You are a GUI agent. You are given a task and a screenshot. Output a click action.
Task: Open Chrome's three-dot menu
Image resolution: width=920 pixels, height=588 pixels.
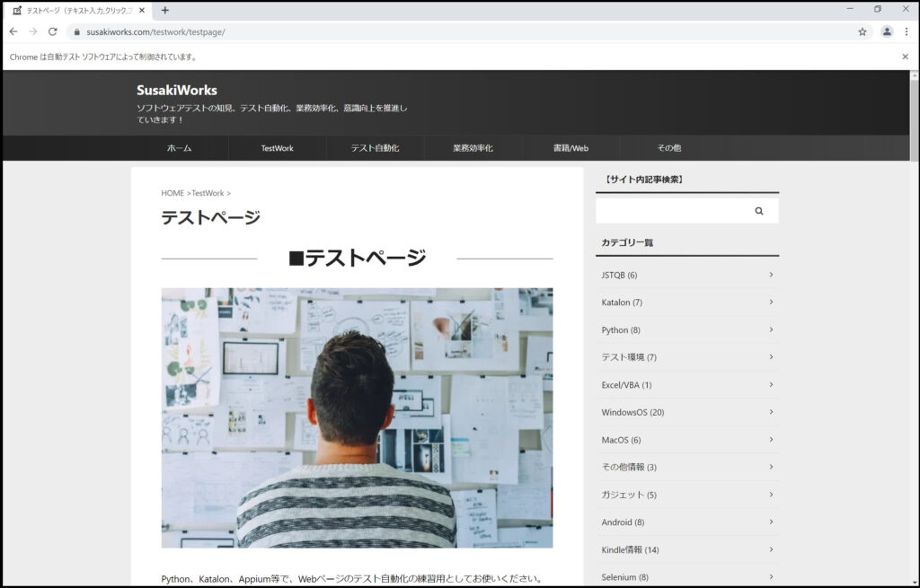(906, 31)
